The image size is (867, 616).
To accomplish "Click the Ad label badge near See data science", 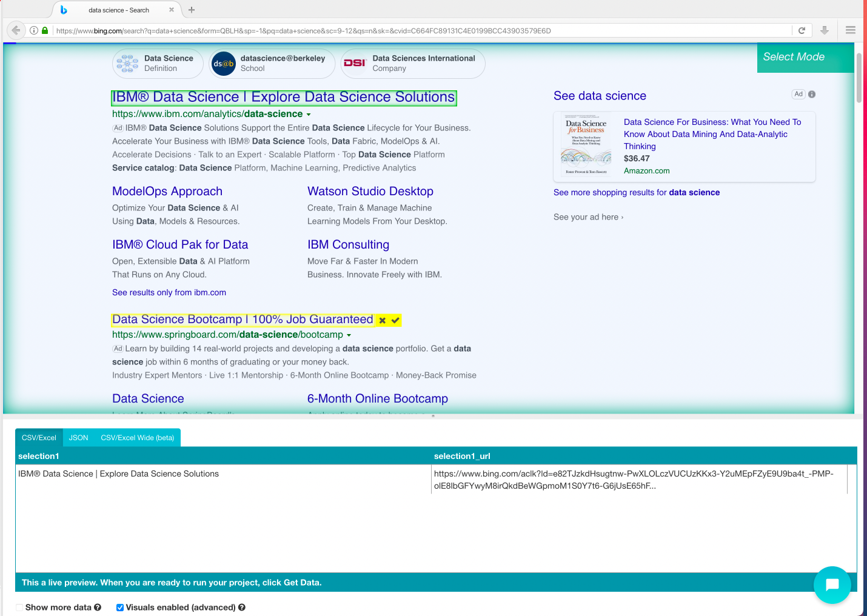I will [x=798, y=94].
